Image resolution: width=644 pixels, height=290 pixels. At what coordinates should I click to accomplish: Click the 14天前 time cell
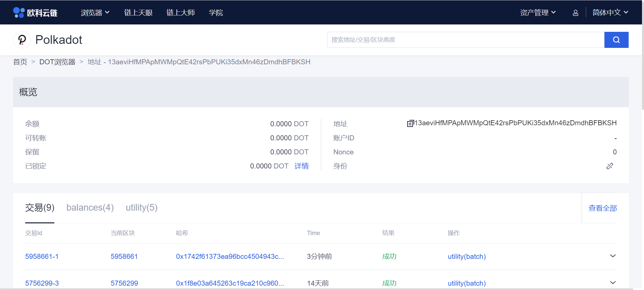pos(318,283)
